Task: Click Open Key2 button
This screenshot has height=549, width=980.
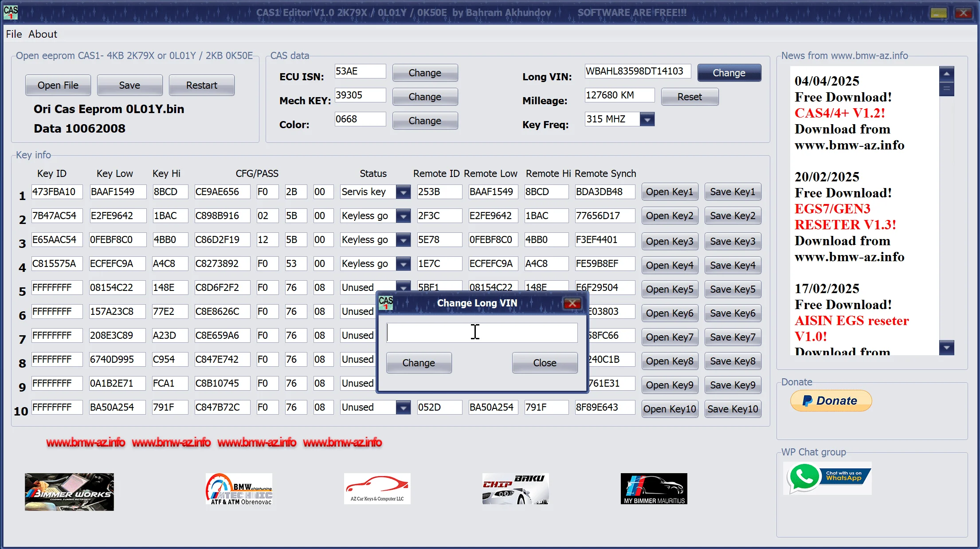Action: [x=670, y=216]
